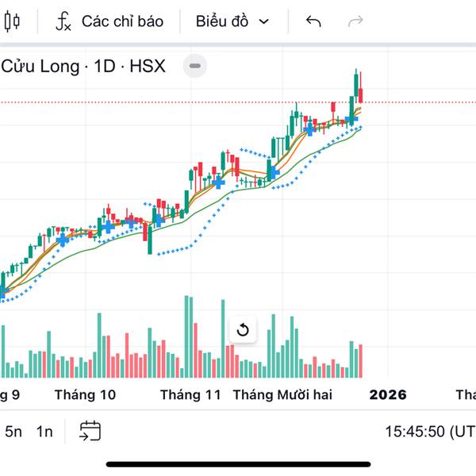Click the "Tháng 11" time axis label
476x476 pixels.
pos(190,394)
